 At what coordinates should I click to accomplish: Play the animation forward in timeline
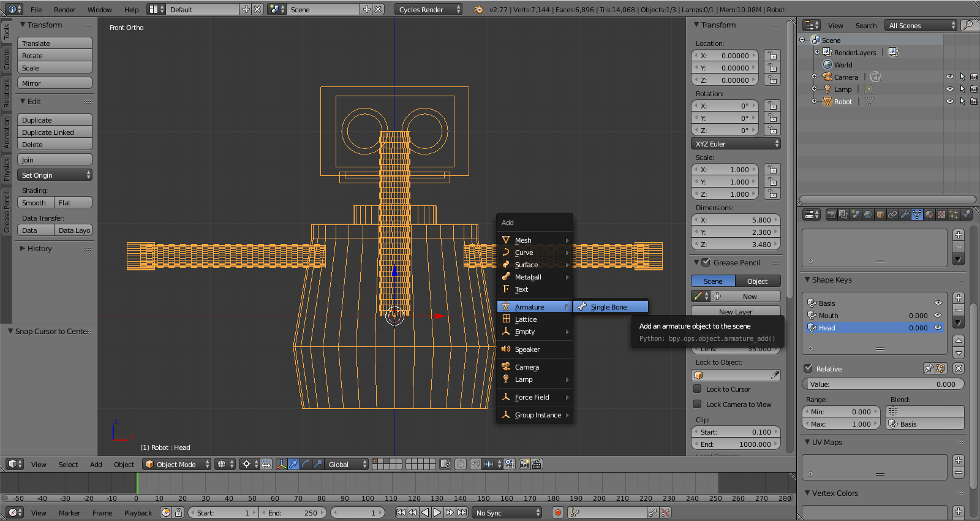click(437, 512)
